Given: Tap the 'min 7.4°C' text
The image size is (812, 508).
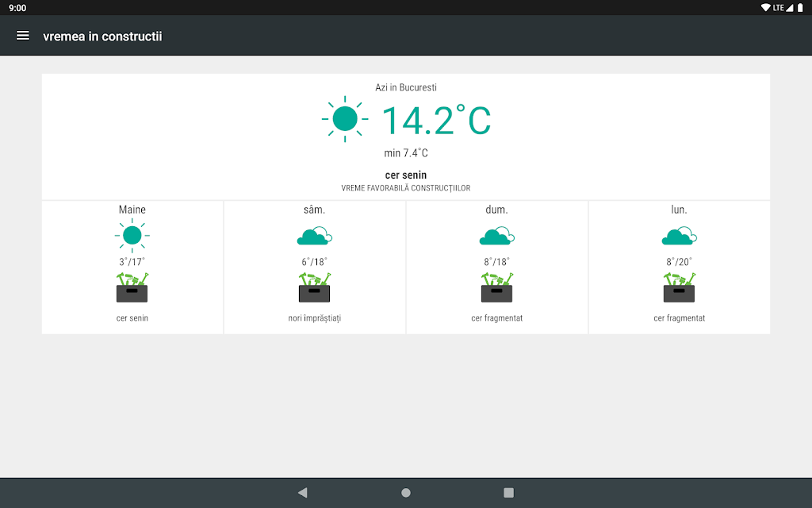Looking at the screenshot, I should [x=406, y=153].
